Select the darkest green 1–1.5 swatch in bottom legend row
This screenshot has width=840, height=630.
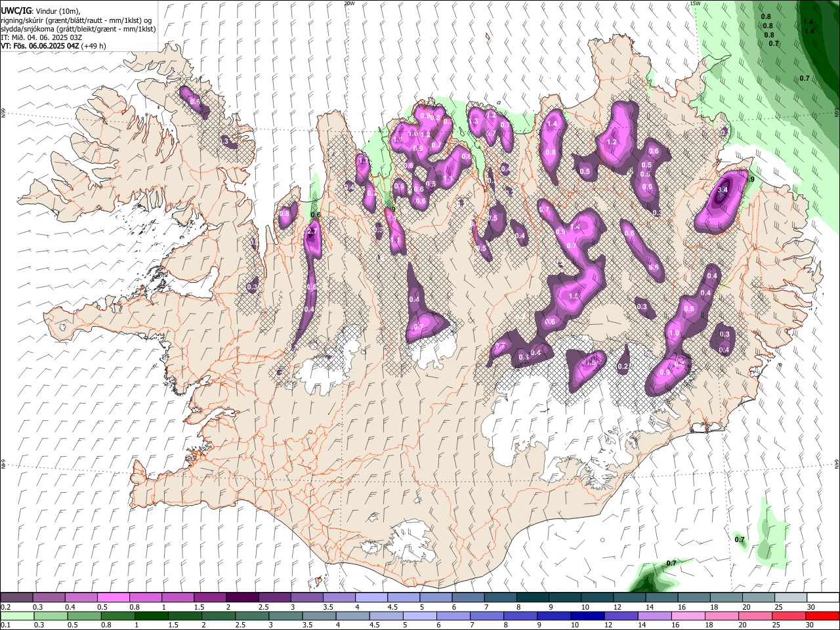[x=152, y=616]
